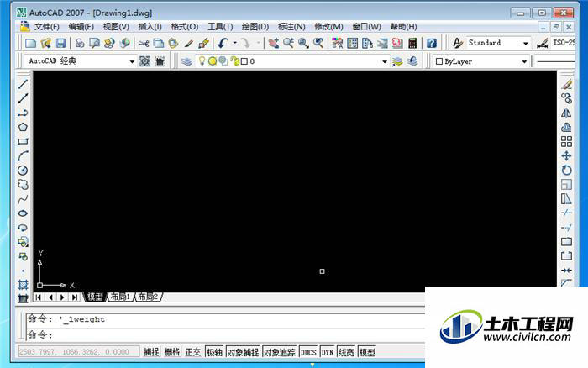Select the Ellipse tool
This screenshot has height=368, width=588.
[23, 213]
